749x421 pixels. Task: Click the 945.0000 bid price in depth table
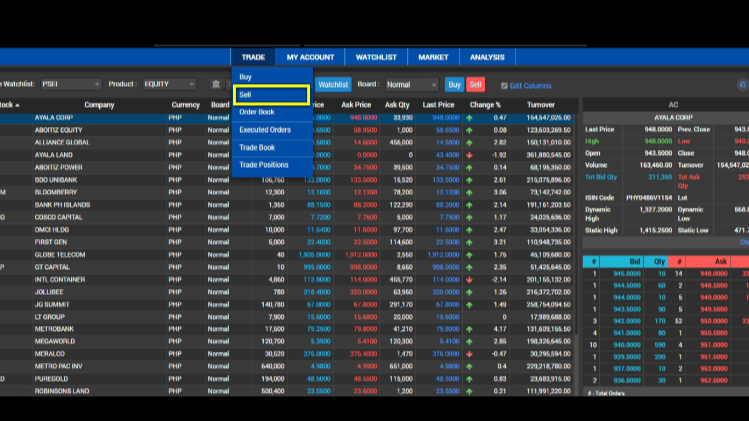point(627,274)
